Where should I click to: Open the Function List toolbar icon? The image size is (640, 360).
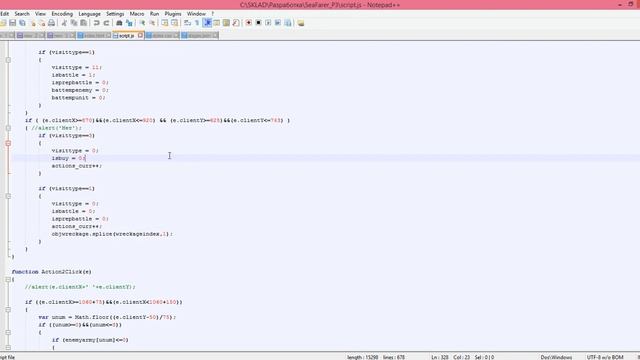236,23
